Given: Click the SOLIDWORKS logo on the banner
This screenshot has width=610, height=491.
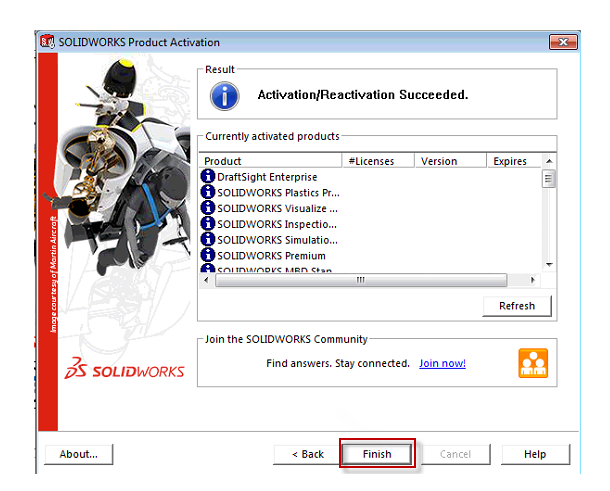Looking at the screenshot, I should (x=124, y=368).
